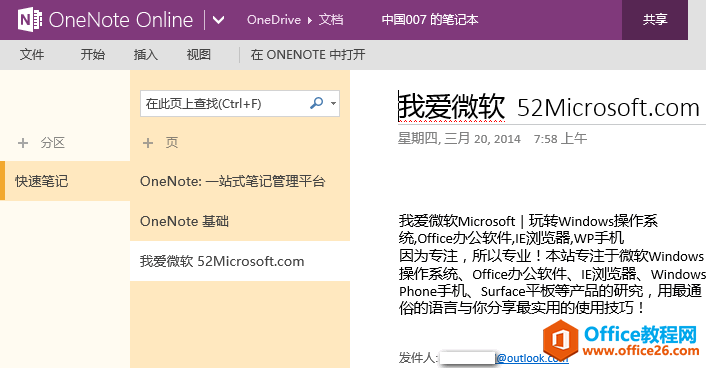Click the @outlook.com email link
This screenshot has height=368, width=706.
point(532,358)
